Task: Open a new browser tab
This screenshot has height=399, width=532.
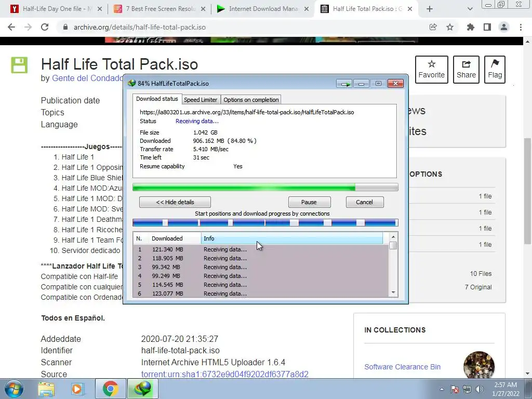Action: click(430, 9)
